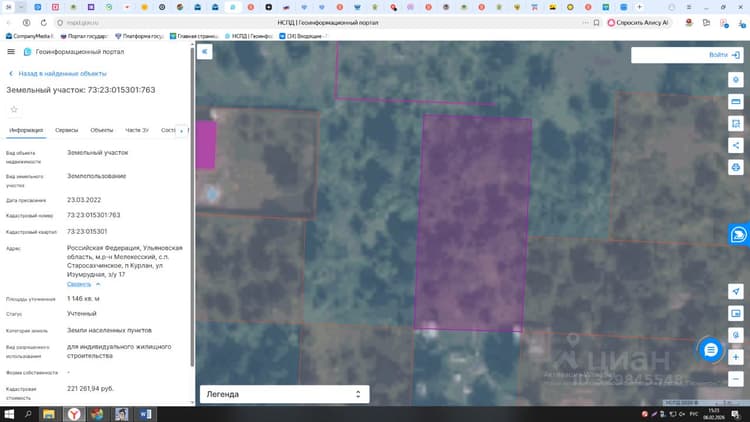Collapse address with Свернуть link

(x=84, y=284)
